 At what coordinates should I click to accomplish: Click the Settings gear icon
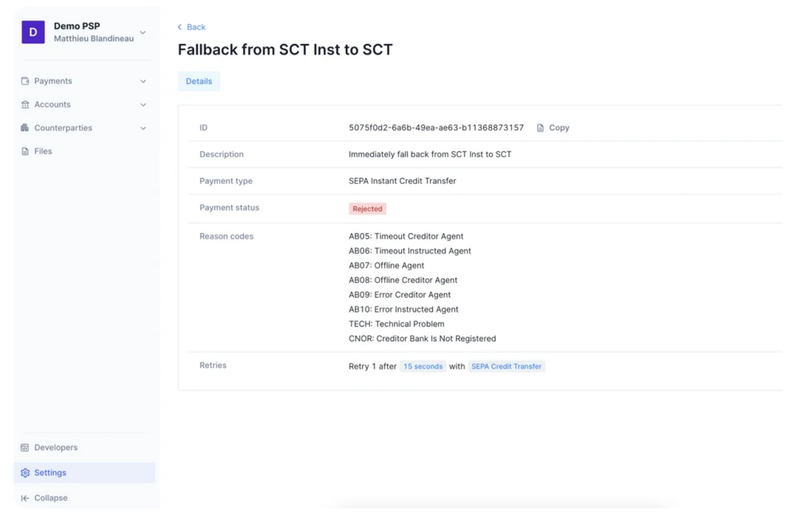click(x=25, y=473)
